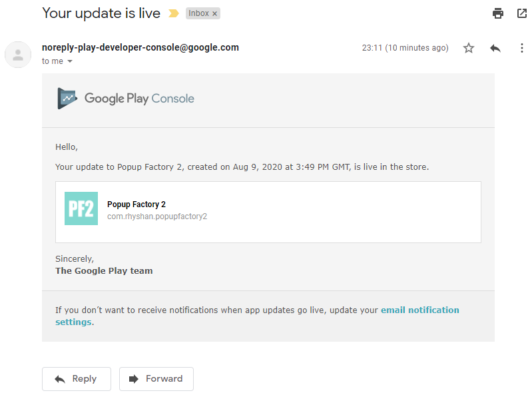Click the package name com.rhyshan.popupfactory2
This screenshot has width=532, height=393.
tap(157, 216)
